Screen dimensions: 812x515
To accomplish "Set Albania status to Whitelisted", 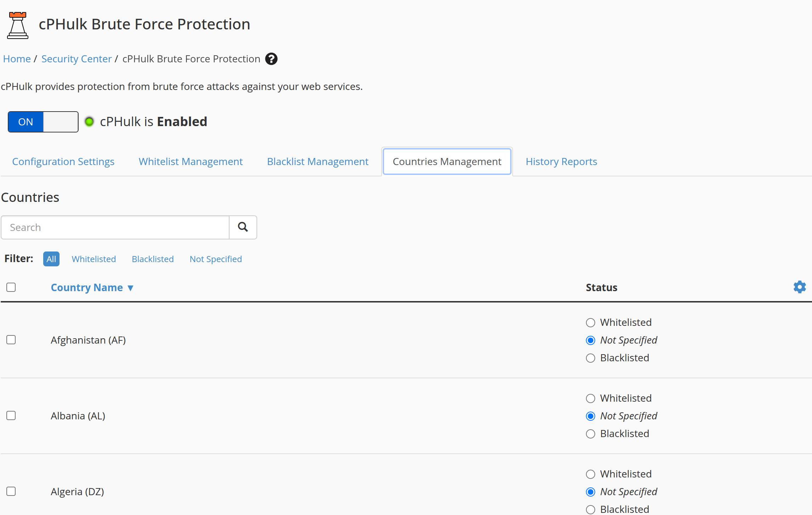I will point(591,398).
